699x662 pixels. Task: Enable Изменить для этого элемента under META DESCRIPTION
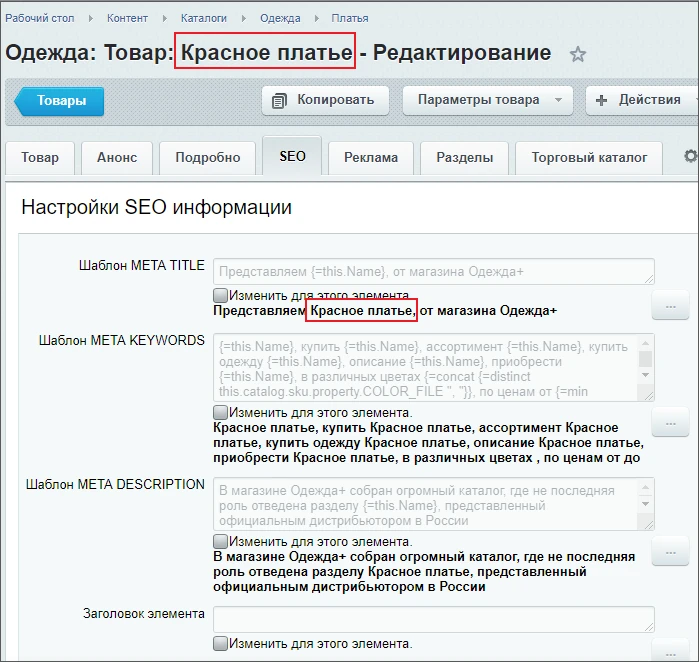pyautogui.click(x=220, y=541)
